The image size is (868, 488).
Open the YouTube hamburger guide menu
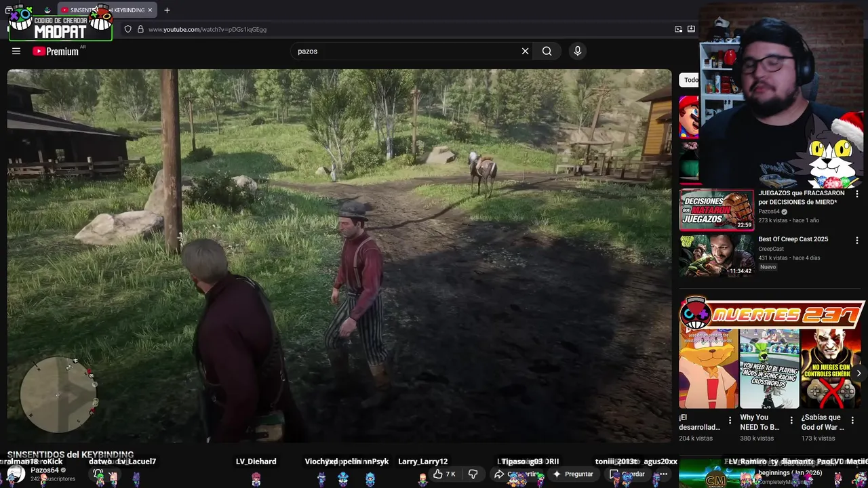[16, 51]
